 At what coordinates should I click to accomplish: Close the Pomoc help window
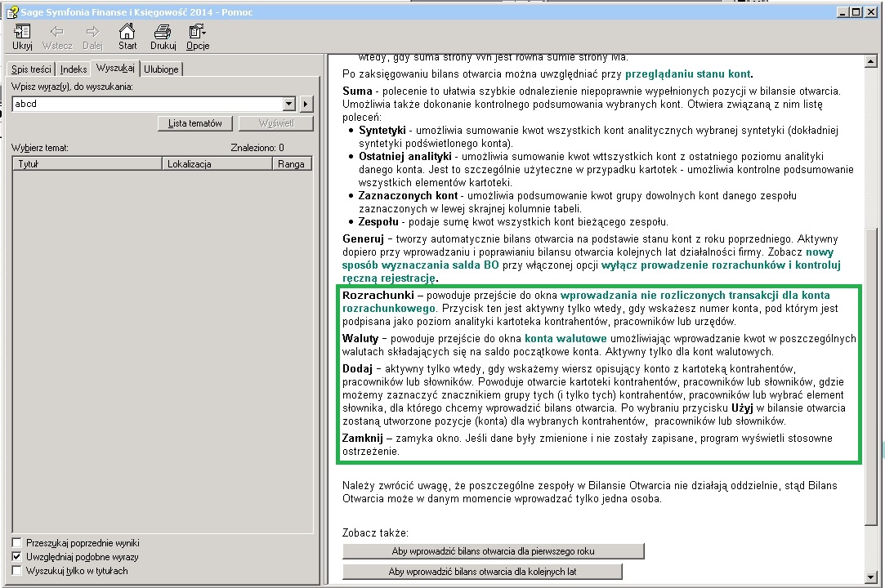(870, 12)
